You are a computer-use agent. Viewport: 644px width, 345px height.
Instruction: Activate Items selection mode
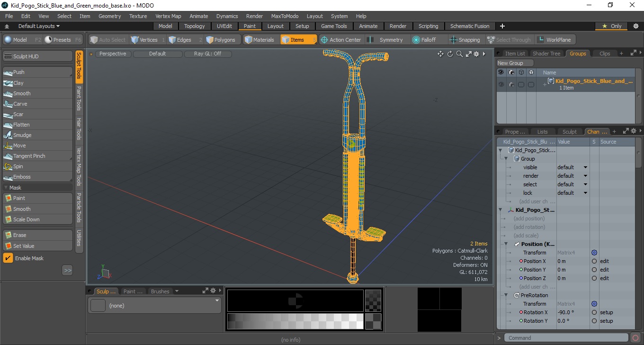299,40
